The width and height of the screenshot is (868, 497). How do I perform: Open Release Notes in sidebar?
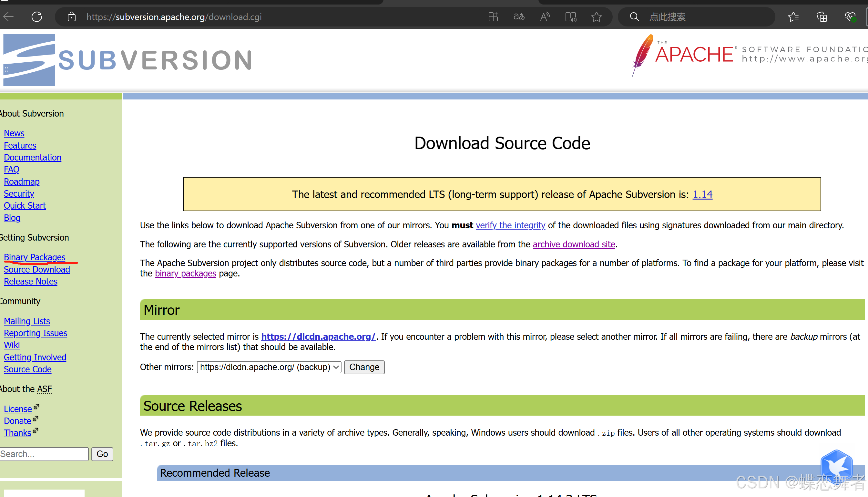30,281
